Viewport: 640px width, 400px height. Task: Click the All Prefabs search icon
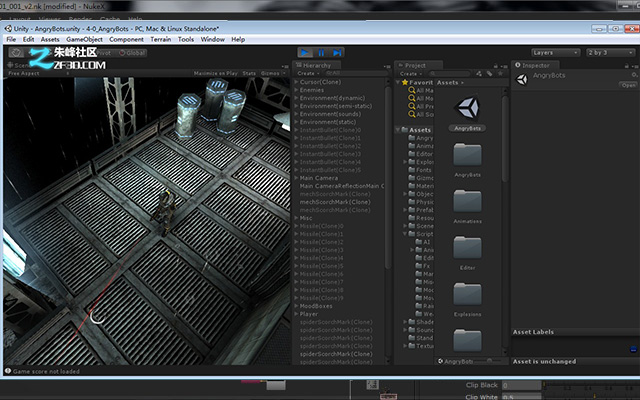coord(412,106)
